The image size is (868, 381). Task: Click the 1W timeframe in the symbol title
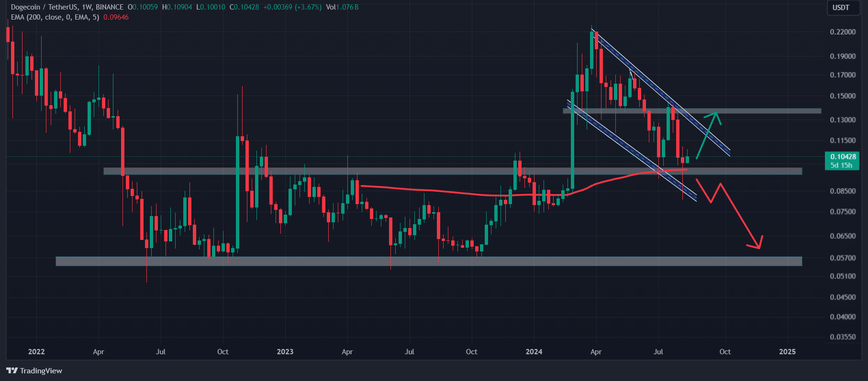pyautogui.click(x=86, y=7)
